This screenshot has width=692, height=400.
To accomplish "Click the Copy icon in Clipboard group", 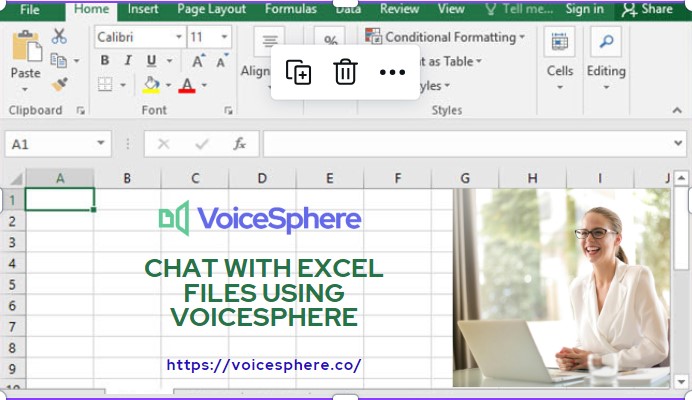I will click(x=58, y=60).
